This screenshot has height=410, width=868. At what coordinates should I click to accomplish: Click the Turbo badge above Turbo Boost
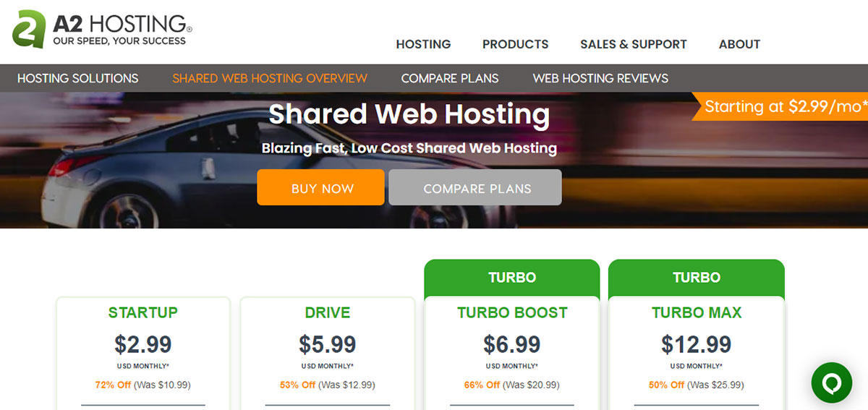point(512,278)
